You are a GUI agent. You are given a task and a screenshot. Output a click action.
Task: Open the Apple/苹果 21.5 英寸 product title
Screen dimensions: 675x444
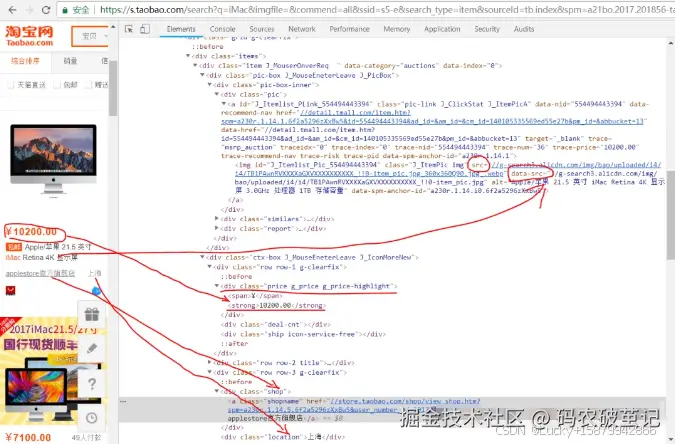point(49,252)
